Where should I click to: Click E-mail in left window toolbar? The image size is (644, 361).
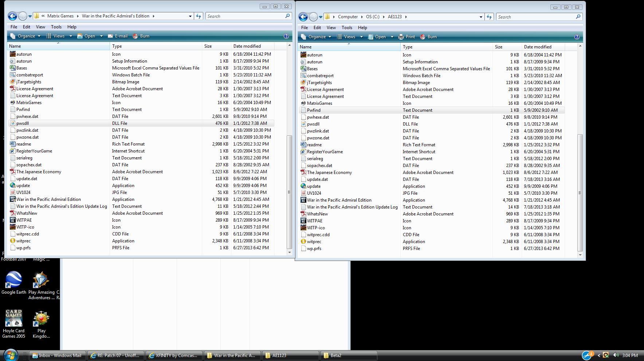coord(118,36)
